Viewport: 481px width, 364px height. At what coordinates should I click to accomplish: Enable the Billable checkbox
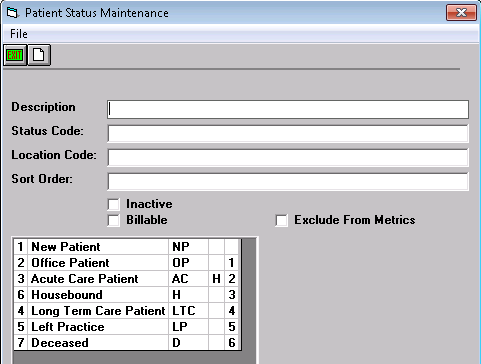click(114, 220)
